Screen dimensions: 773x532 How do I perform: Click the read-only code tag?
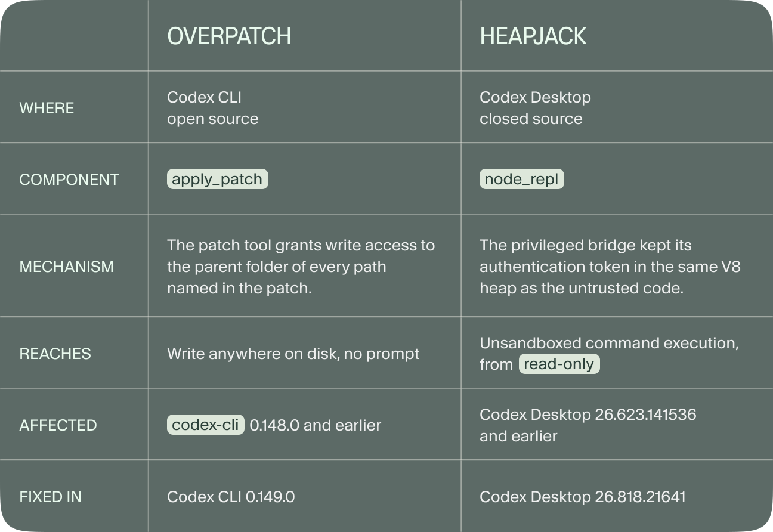(559, 364)
